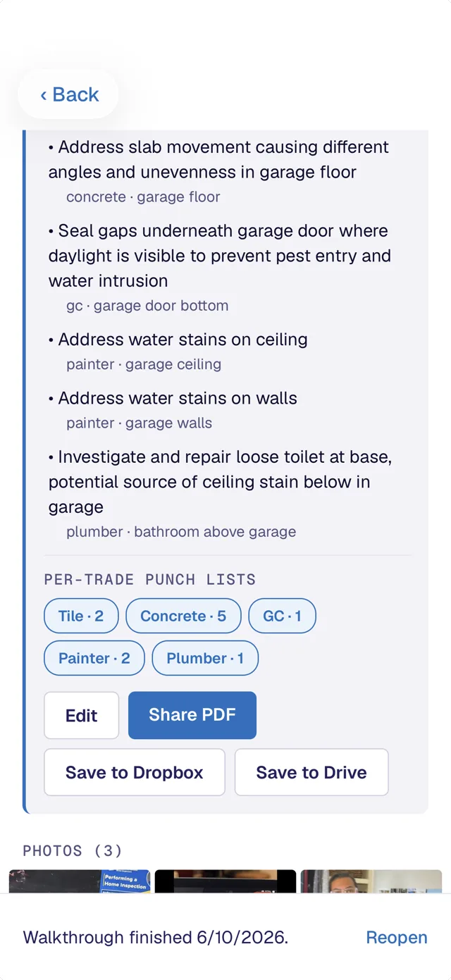Reopen the finished walkthrough
This screenshot has height=980, width=451.
tap(397, 938)
